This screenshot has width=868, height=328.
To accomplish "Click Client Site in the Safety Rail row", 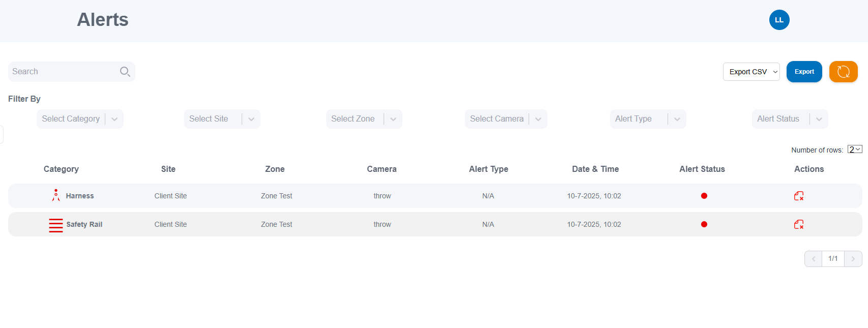I will click(170, 224).
